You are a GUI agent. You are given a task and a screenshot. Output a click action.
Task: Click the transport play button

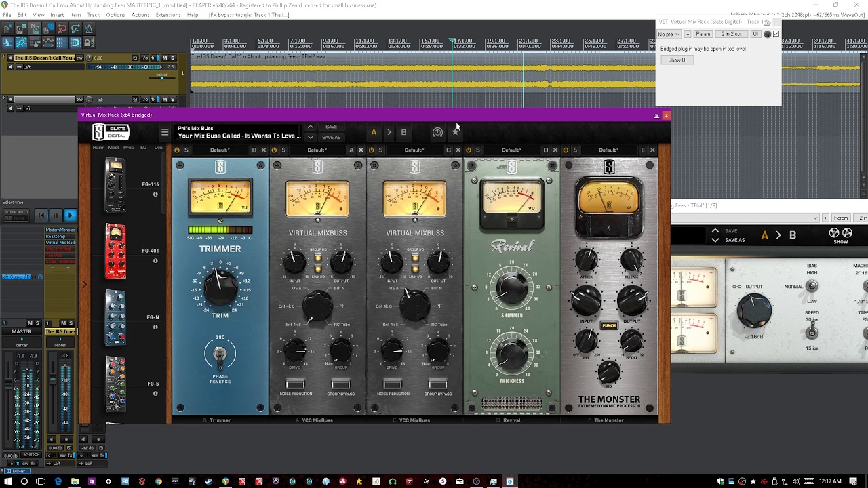pyautogui.click(x=70, y=216)
